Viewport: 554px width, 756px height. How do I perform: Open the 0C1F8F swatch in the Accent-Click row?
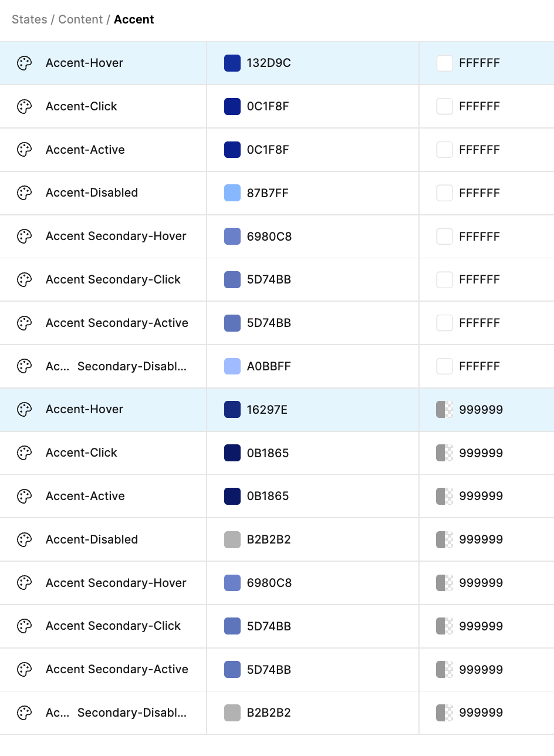click(x=232, y=106)
